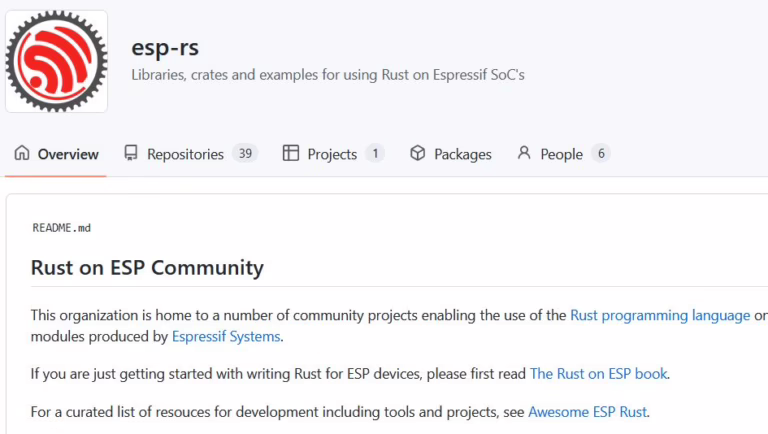Follow the Espressif Systems link
The image size is (768, 434).
pyautogui.click(x=226, y=337)
